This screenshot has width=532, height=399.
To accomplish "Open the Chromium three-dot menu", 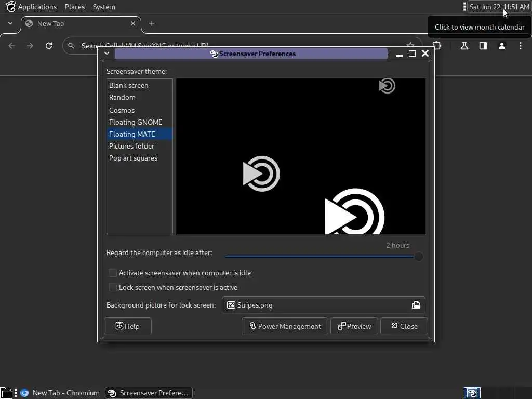I will point(521,46).
